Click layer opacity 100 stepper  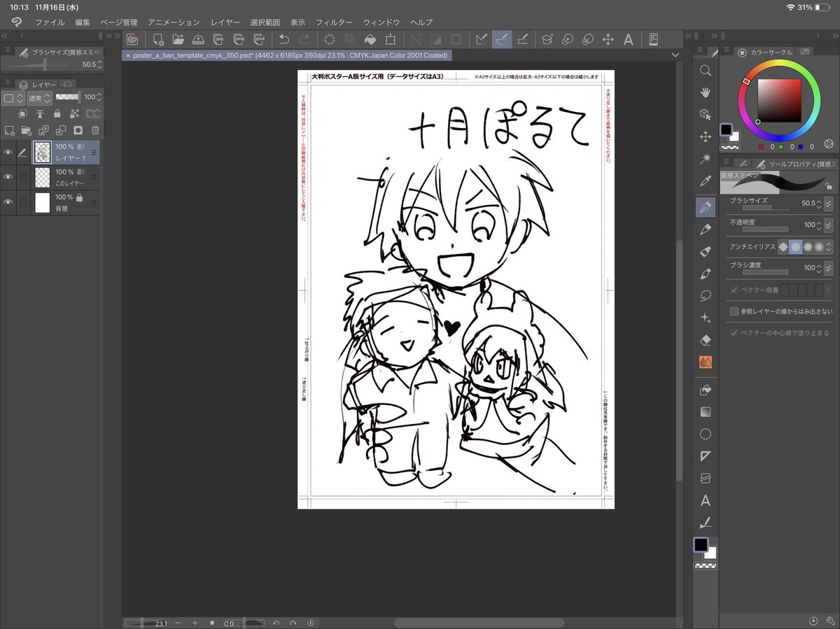point(99,98)
